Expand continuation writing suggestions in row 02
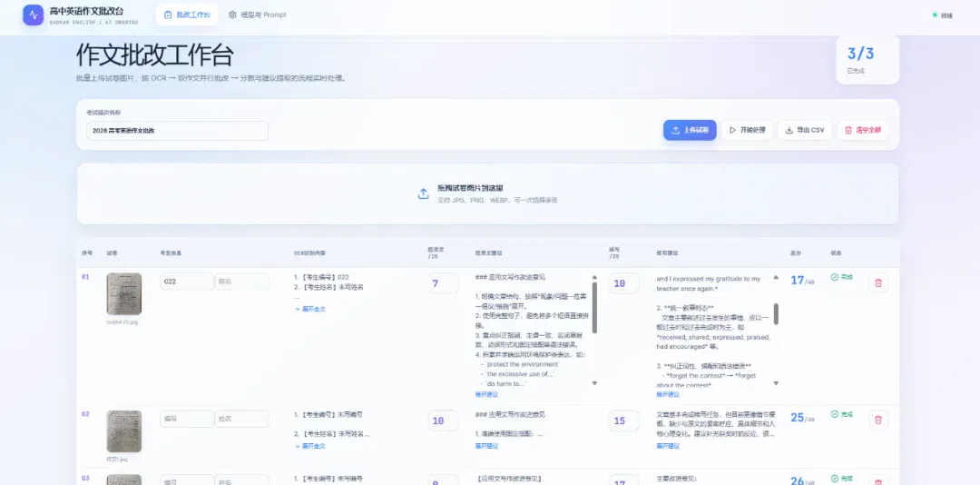The image size is (980, 485). click(668, 446)
